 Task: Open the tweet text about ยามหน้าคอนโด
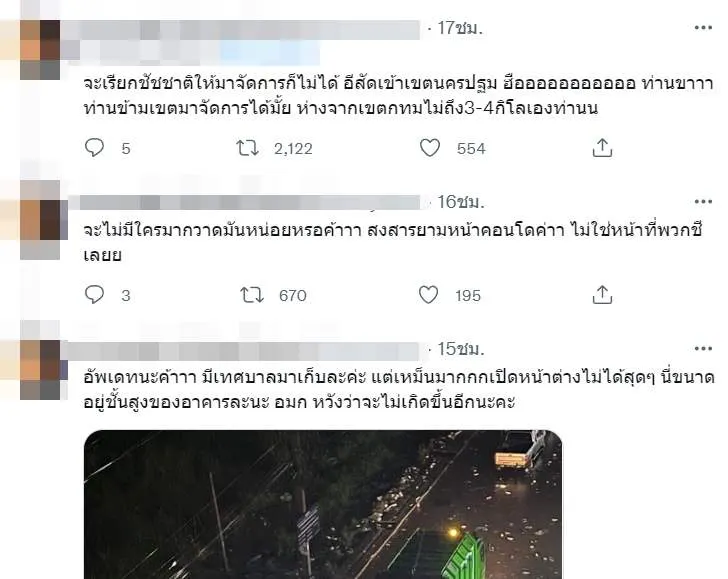coord(393,242)
